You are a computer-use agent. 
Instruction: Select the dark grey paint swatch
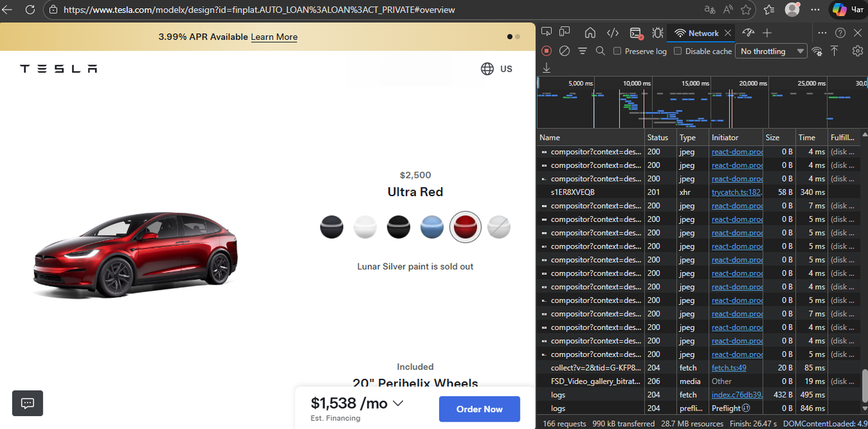(x=332, y=227)
